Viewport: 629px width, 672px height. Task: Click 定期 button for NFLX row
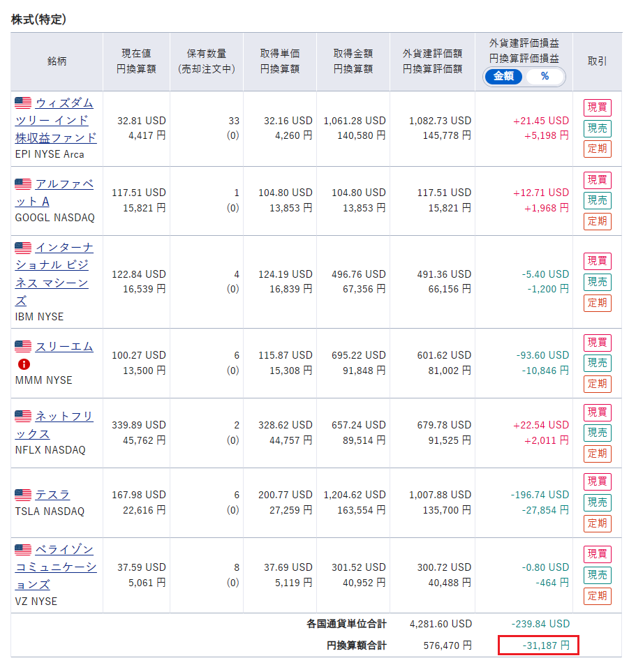pyautogui.click(x=598, y=454)
